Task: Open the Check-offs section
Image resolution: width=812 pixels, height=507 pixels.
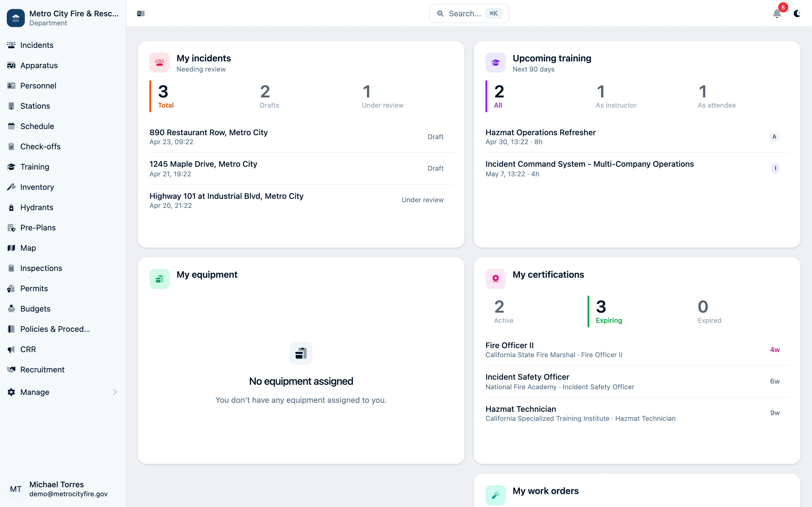Action: pyautogui.click(x=40, y=146)
